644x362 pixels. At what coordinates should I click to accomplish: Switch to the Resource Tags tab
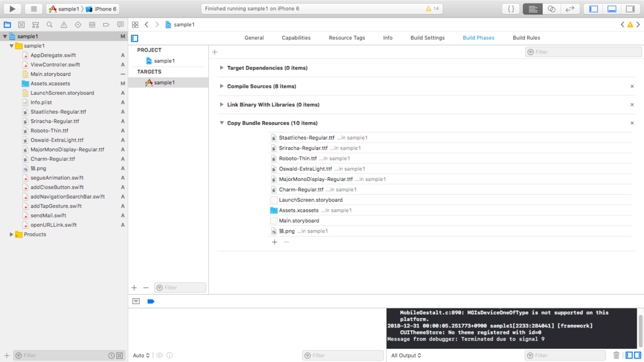(347, 38)
